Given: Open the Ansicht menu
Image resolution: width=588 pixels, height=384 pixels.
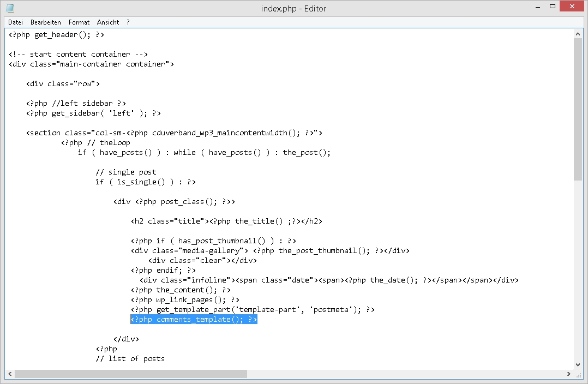Looking at the screenshot, I should [108, 22].
